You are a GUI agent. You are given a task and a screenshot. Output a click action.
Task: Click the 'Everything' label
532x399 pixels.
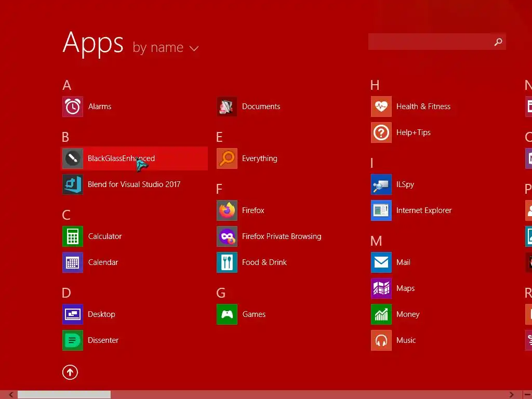pyautogui.click(x=260, y=159)
